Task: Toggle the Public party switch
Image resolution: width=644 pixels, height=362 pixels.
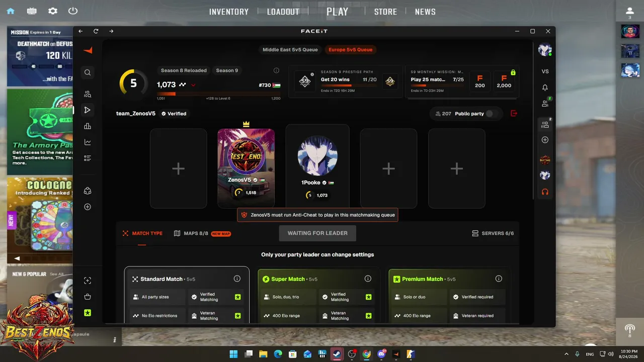Action: (492, 114)
